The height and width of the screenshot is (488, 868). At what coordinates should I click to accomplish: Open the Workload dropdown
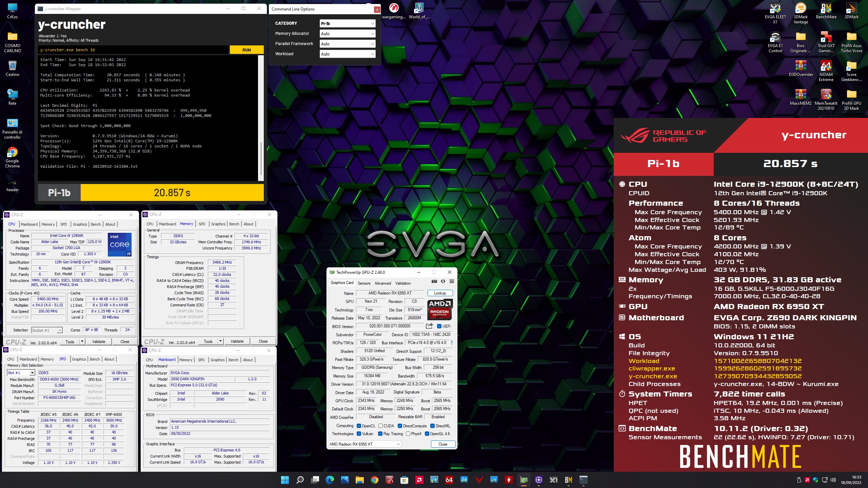click(348, 54)
